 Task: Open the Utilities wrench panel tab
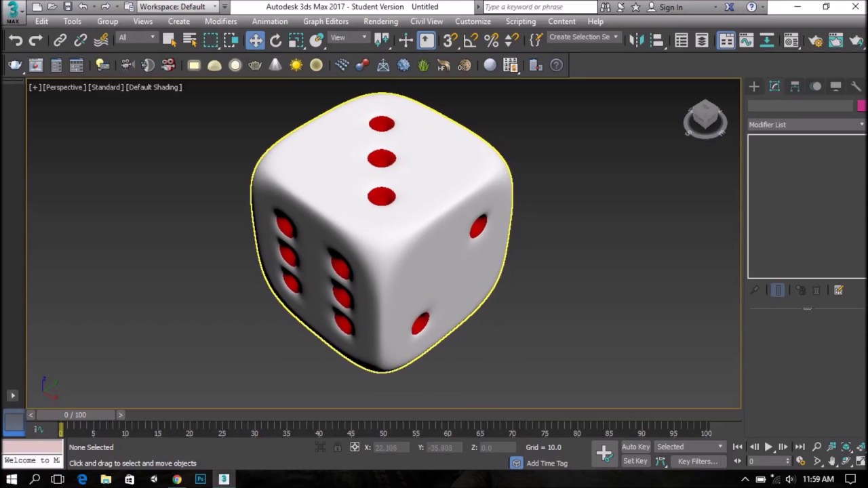856,86
